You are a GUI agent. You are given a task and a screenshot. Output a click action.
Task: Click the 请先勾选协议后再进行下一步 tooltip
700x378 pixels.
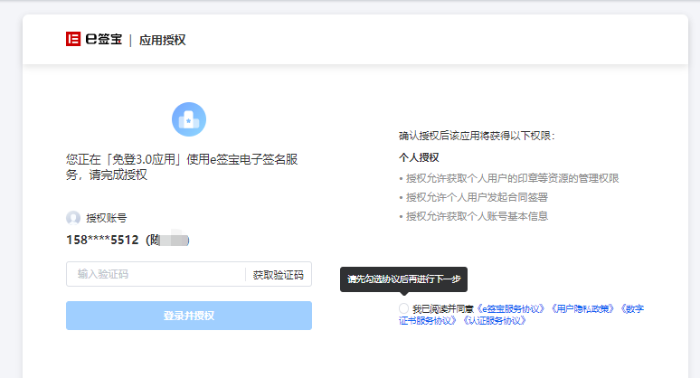coord(404,279)
